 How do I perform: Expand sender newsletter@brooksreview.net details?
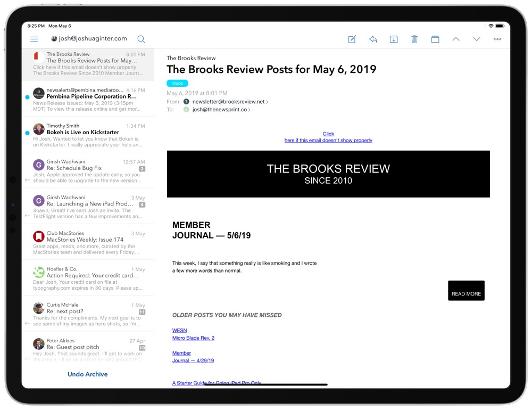230,102
